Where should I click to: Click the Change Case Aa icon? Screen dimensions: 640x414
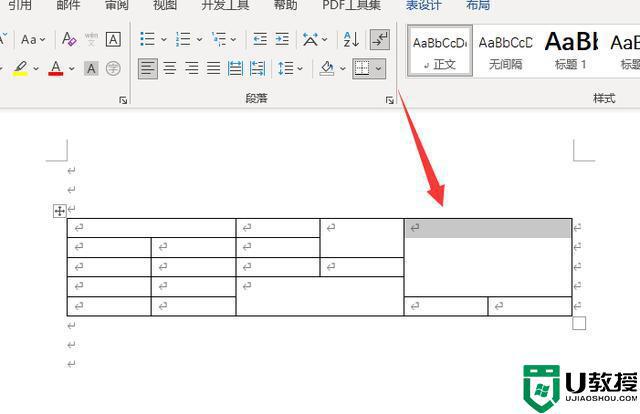pyautogui.click(x=28, y=40)
